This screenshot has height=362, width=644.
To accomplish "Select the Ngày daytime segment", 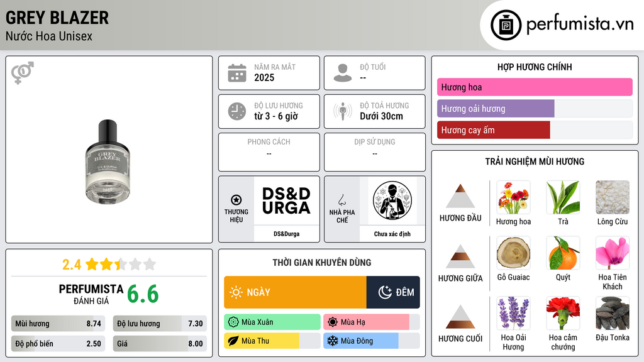I will [x=296, y=292].
